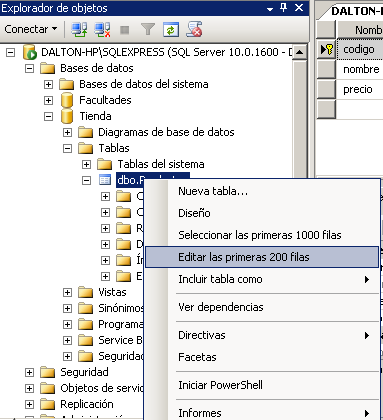Choose Nueva tabla... from context menu
This screenshot has width=383, height=420.
coord(262,191)
